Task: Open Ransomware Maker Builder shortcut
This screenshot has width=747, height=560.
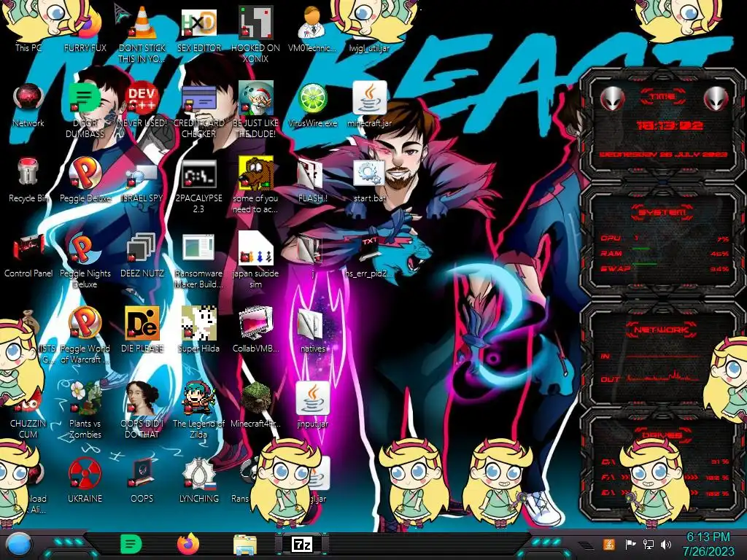Action: [199, 248]
